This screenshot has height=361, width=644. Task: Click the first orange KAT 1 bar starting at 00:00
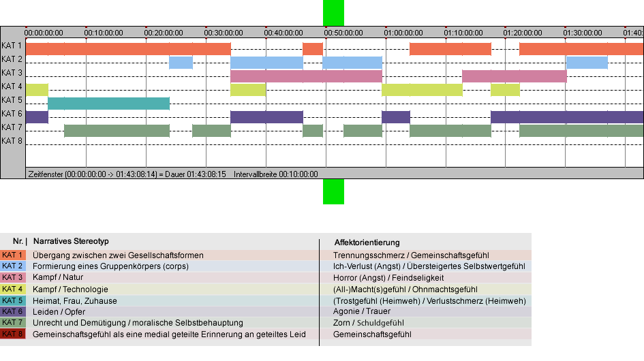(128, 49)
